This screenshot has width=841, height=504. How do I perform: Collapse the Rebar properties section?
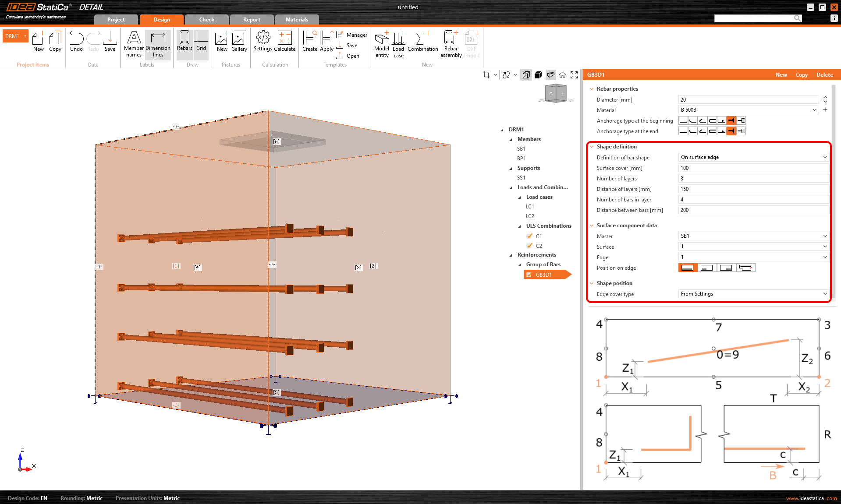(592, 89)
